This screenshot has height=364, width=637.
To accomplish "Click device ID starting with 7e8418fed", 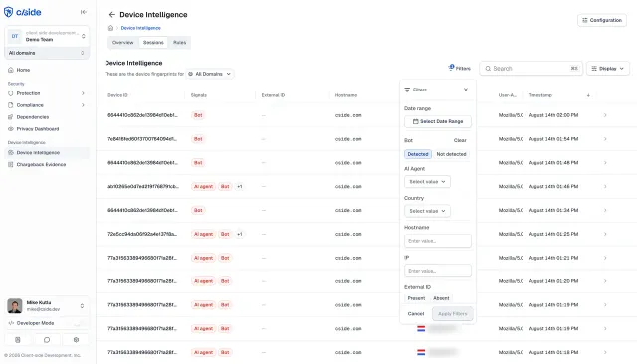I will pyautogui.click(x=142, y=139).
